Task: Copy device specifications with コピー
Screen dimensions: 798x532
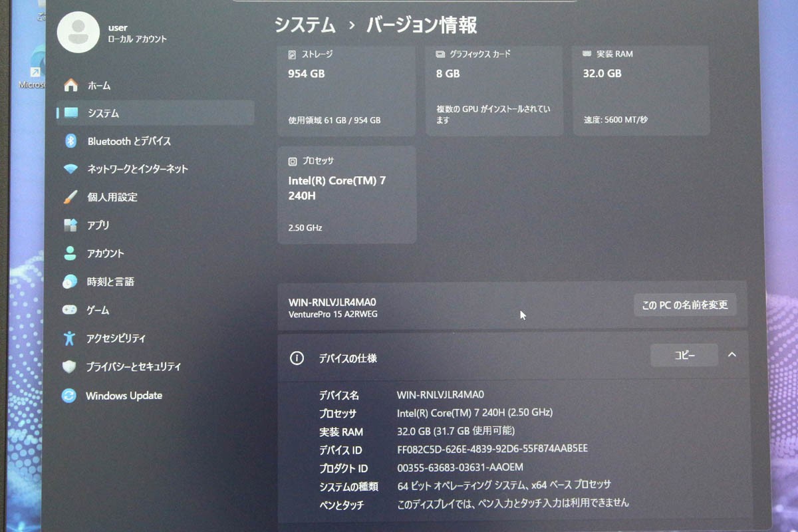Action: (684, 355)
